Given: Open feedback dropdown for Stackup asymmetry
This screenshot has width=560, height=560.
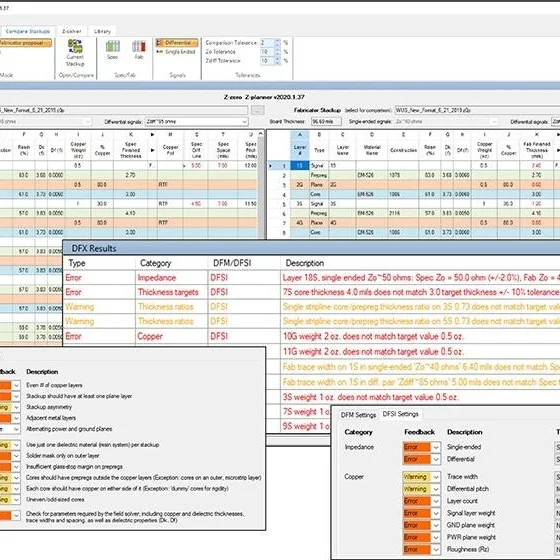Looking at the screenshot, I should (x=16, y=407).
